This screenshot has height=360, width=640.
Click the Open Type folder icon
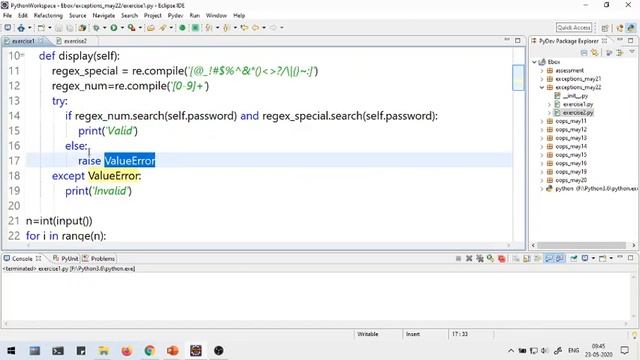click(151, 28)
